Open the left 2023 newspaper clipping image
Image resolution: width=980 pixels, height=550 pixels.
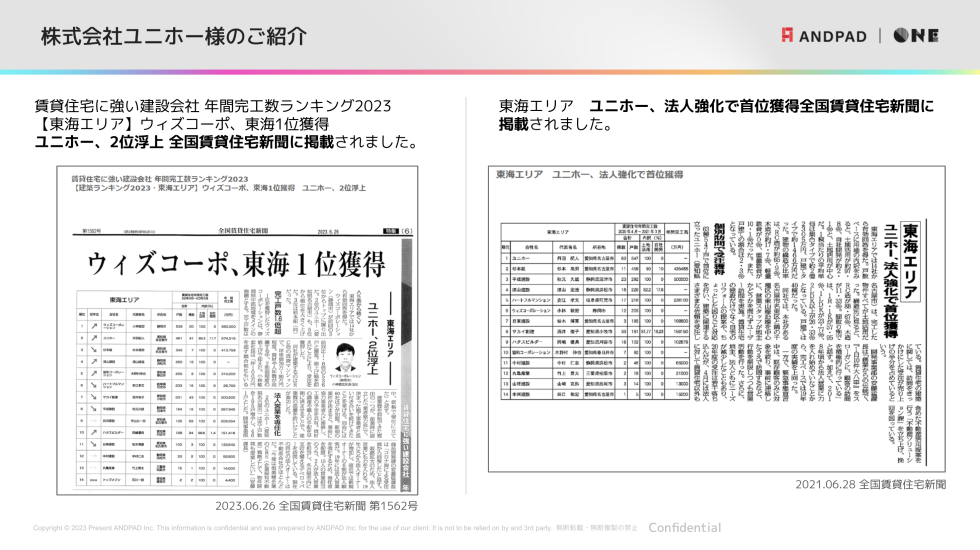pyautogui.click(x=238, y=331)
